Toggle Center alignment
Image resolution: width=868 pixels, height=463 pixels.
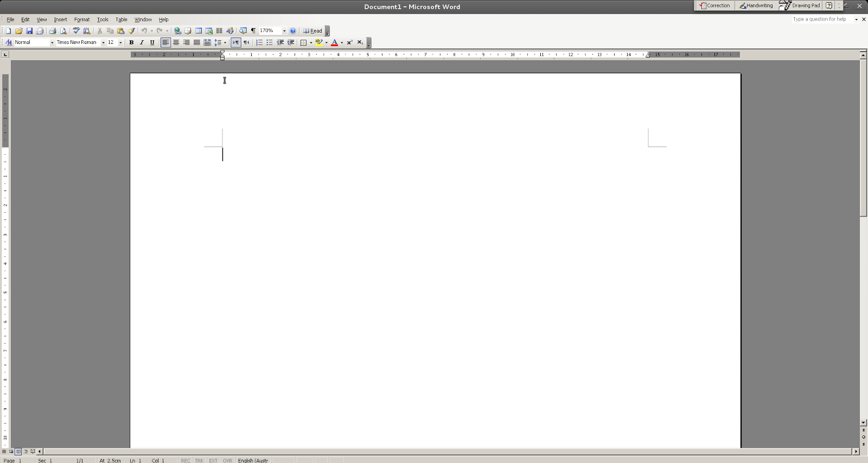click(x=176, y=42)
